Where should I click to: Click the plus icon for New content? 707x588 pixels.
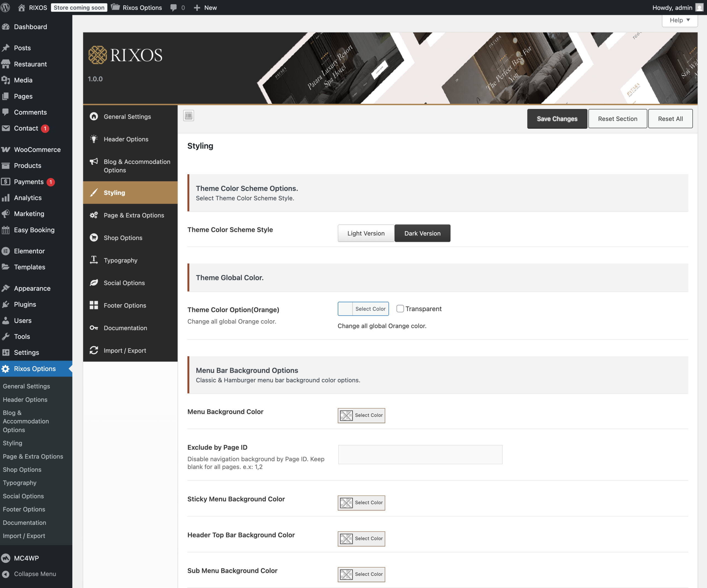click(197, 8)
